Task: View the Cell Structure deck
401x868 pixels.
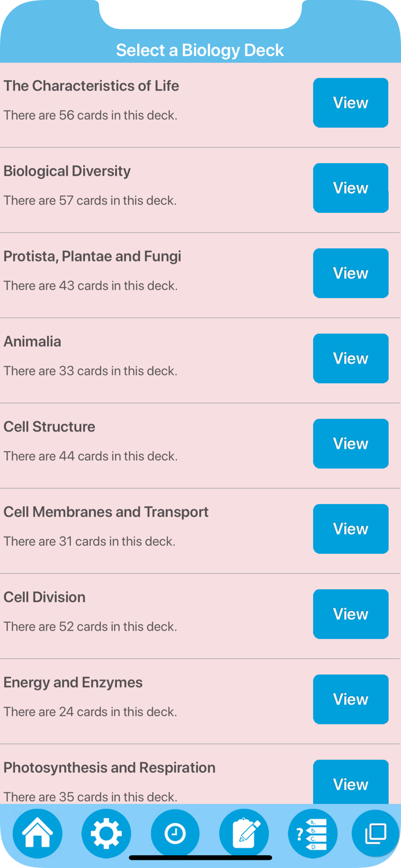Action: point(351,443)
